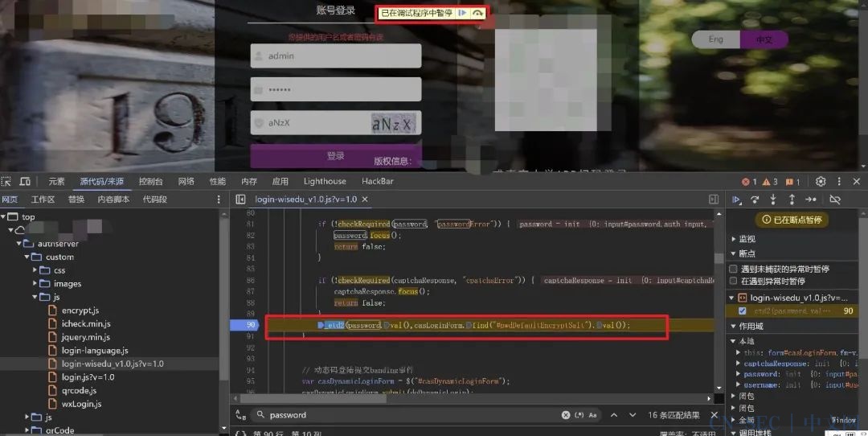Screen dimensions: 868x436
Task: Expand the images folder
Action: coord(35,283)
